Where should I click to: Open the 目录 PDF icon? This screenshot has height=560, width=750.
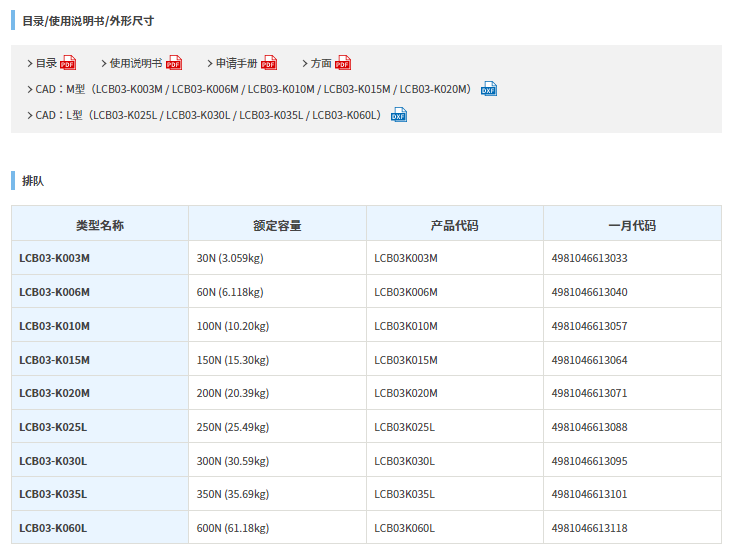[x=68, y=63]
